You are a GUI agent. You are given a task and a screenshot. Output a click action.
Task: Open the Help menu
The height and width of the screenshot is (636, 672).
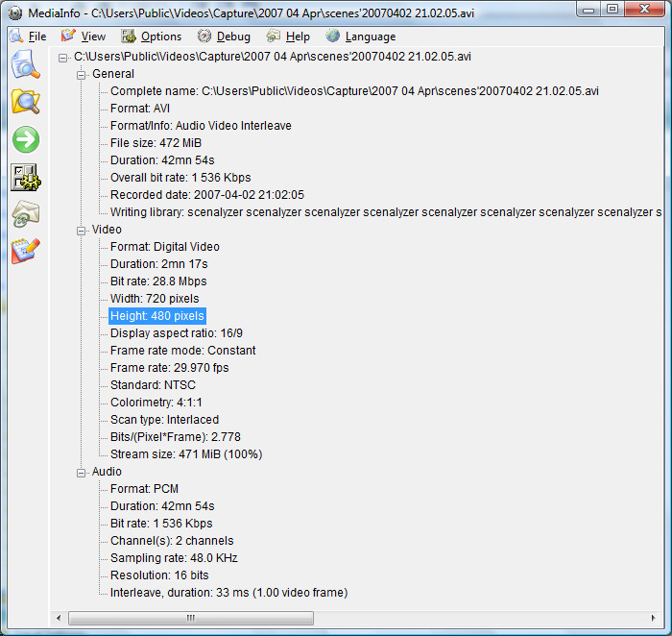point(298,37)
